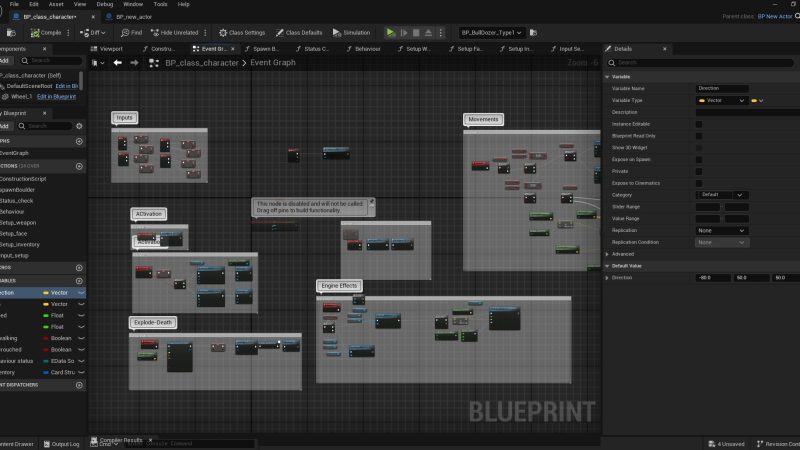Image resolution: width=800 pixels, height=450 pixels.
Task: Open the Debug menu
Action: tap(105, 4)
